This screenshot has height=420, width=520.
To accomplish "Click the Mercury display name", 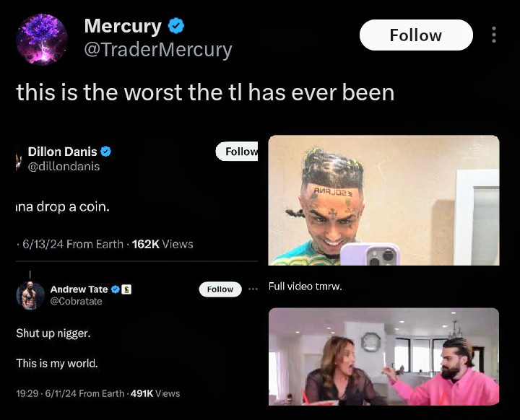I will click(x=123, y=26).
